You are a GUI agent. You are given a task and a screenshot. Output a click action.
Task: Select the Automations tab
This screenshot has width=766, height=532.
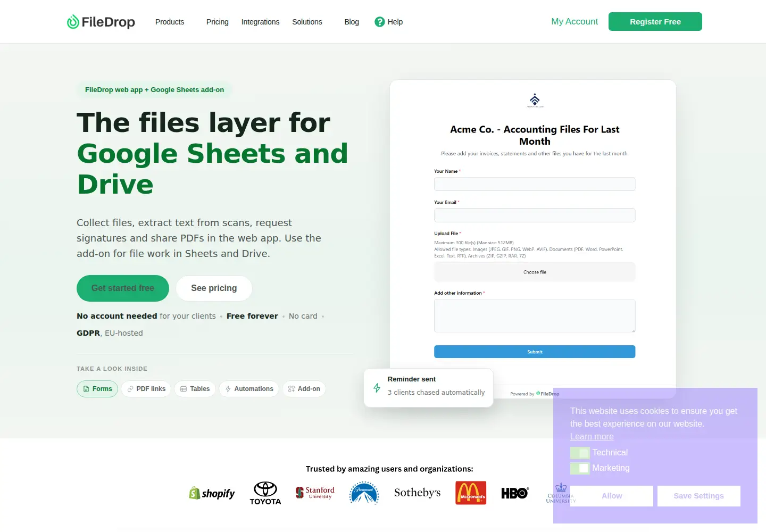pos(249,389)
